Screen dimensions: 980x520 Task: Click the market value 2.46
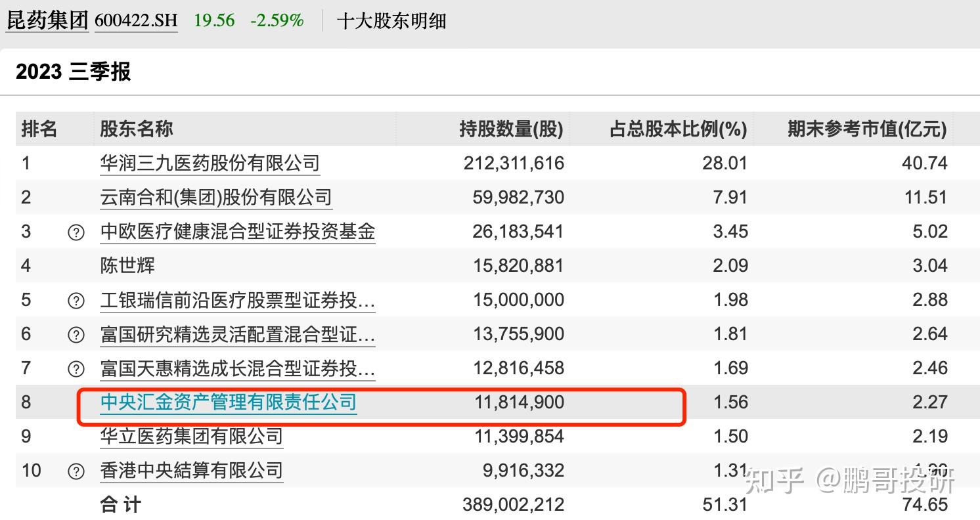pyautogui.click(x=929, y=368)
